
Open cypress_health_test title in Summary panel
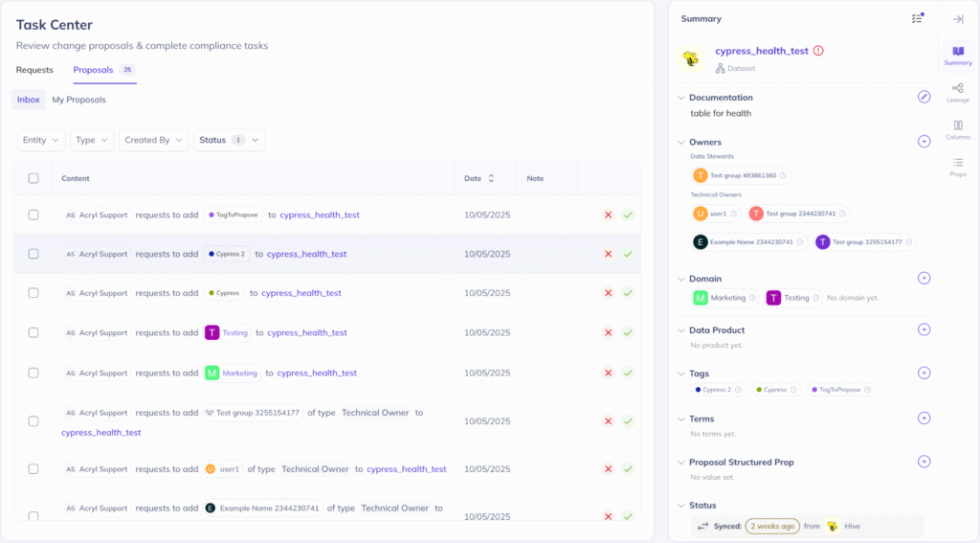click(x=761, y=51)
